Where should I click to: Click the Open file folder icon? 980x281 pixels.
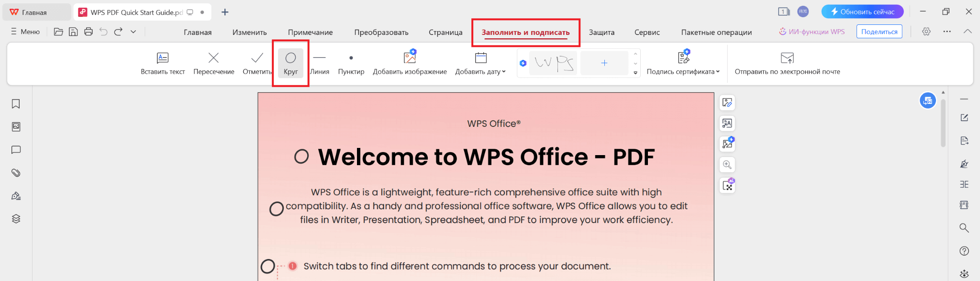point(58,32)
